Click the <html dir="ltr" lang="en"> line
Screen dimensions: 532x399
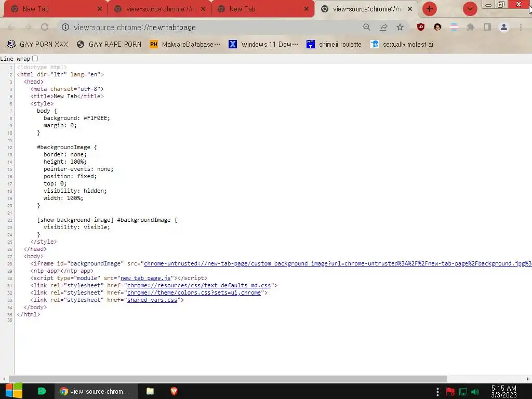pos(60,74)
